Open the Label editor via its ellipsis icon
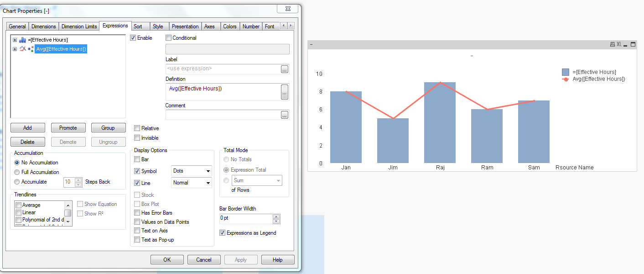The width and height of the screenshot is (644, 274). click(x=284, y=69)
